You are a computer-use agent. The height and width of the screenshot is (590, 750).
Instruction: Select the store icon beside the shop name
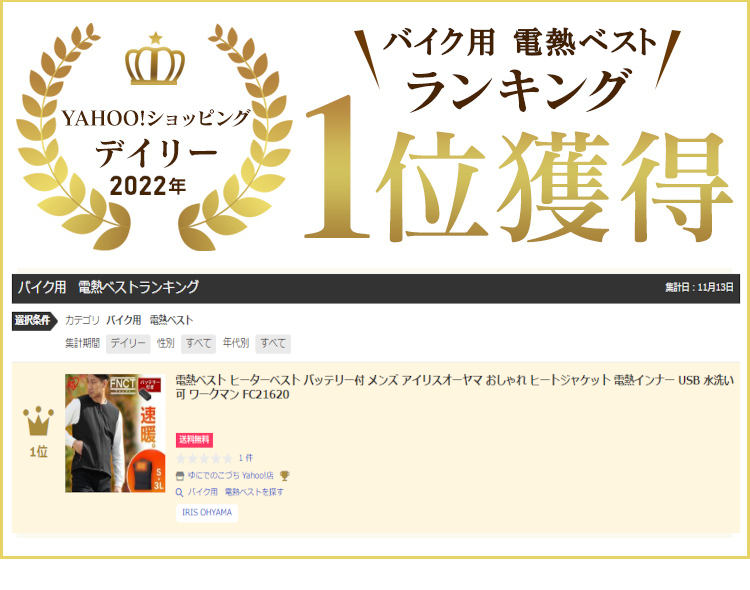tap(180, 476)
